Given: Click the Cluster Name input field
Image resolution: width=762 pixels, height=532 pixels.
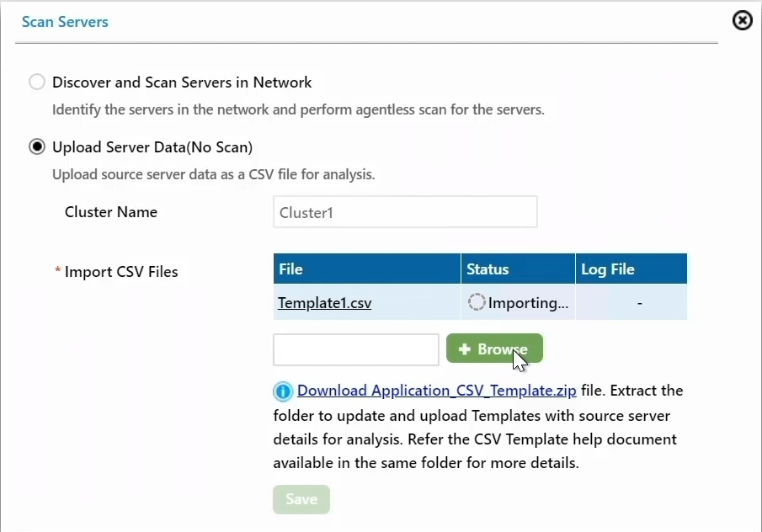Looking at the screenshot, I should point(405,212).
